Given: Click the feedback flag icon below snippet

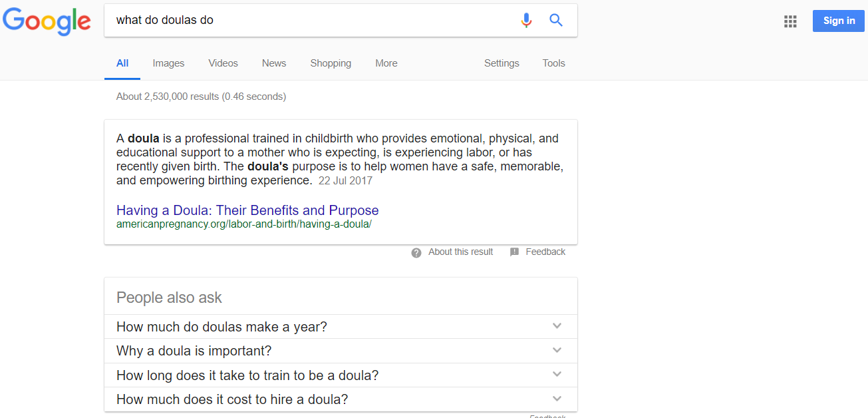Looking at the screenshot, I should [514, 252].
